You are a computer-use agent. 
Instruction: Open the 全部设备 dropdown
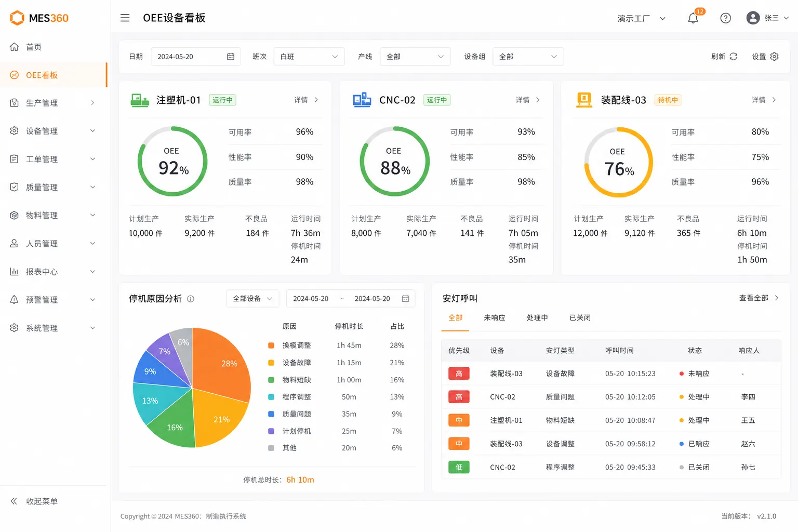click(x=253, y=299)
